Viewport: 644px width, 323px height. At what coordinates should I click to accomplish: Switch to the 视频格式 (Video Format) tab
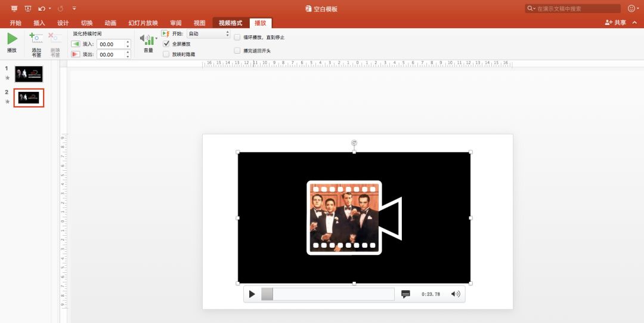tap(230, 23)
